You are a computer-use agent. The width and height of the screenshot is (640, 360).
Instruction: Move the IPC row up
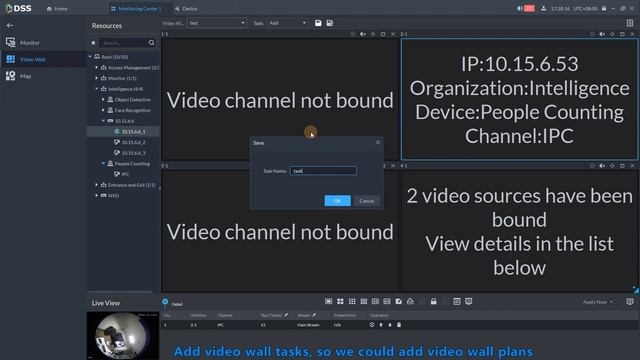click(381, 325)
